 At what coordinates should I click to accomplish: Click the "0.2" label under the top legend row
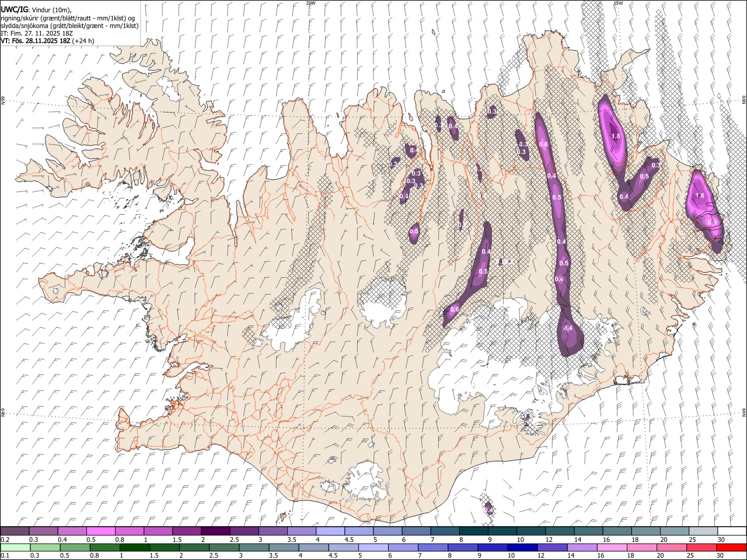(x=5, y=540)
